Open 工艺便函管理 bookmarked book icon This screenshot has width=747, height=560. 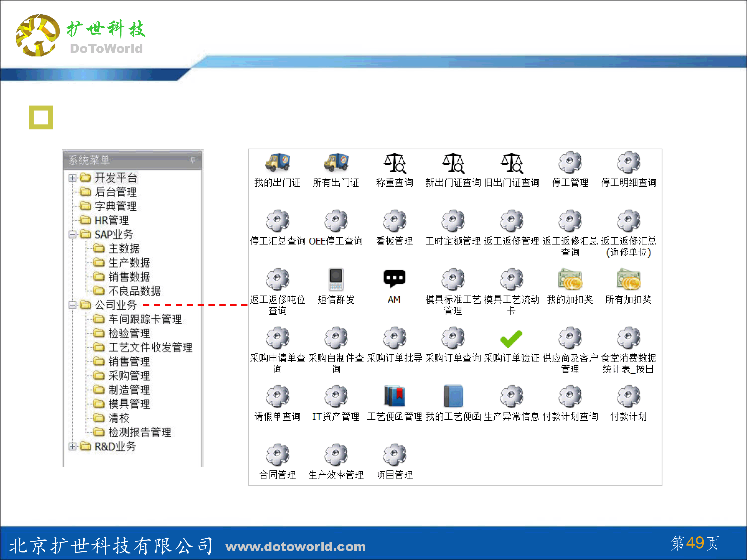click(x=394, y=396)
